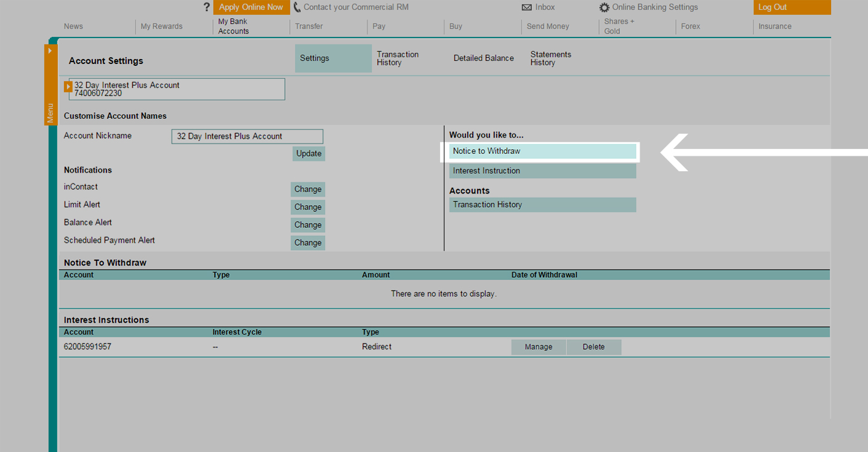Screen dimensions: 868x452
Task: Click the Amount column header
Action: 376,275
